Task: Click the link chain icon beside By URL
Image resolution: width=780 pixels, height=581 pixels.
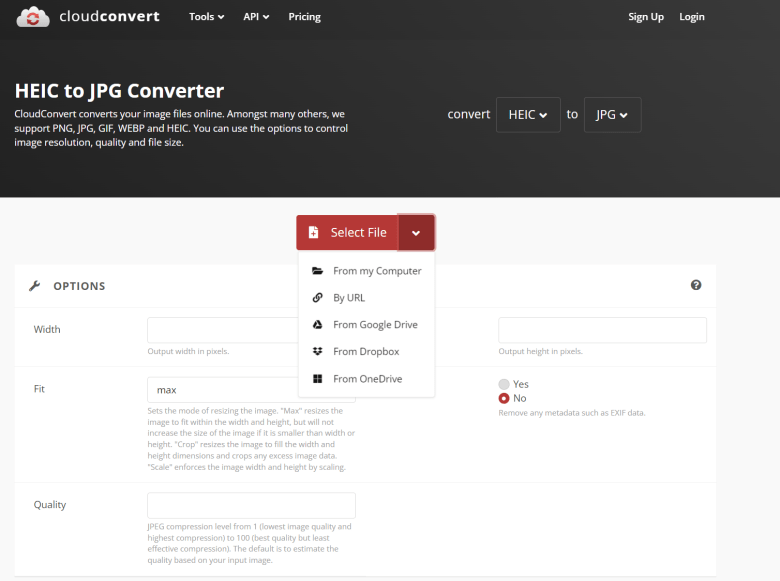Action: pos(317,297)
